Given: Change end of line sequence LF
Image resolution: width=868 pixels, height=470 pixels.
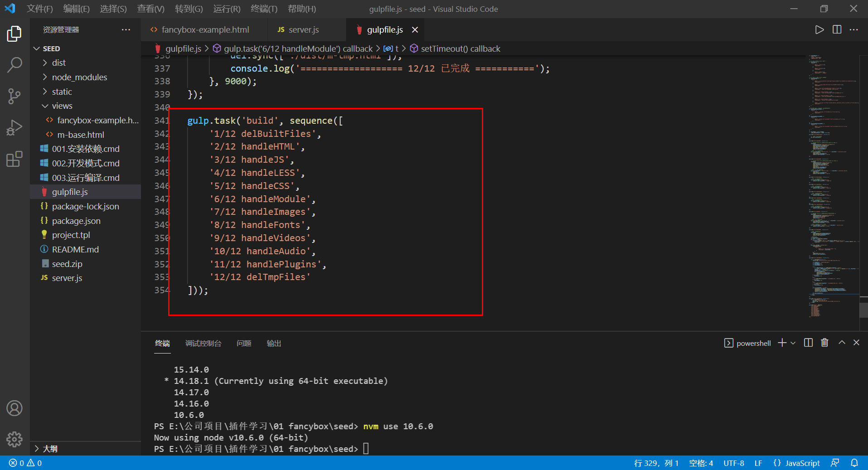Looking at the screenshot, I should [758, 463].
